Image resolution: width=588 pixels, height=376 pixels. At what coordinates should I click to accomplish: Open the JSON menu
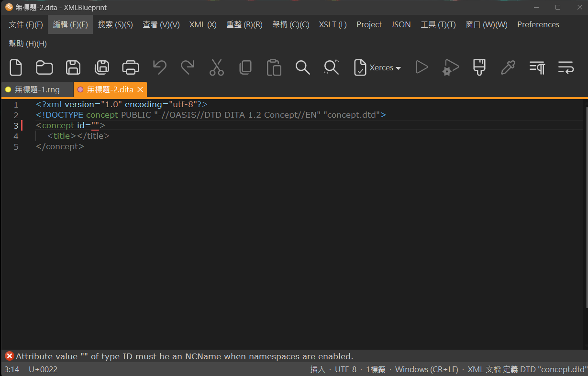point(400,24)
